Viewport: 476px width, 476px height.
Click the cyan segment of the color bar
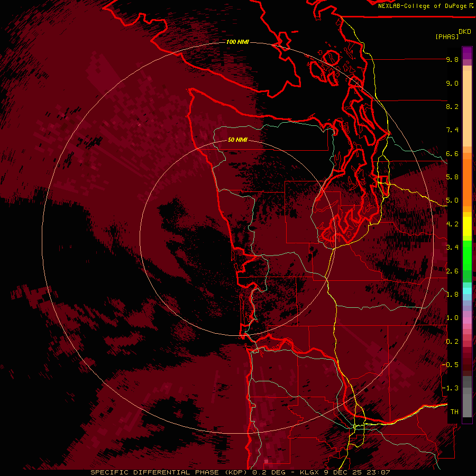pyautogui.click(x=467, y=290)
